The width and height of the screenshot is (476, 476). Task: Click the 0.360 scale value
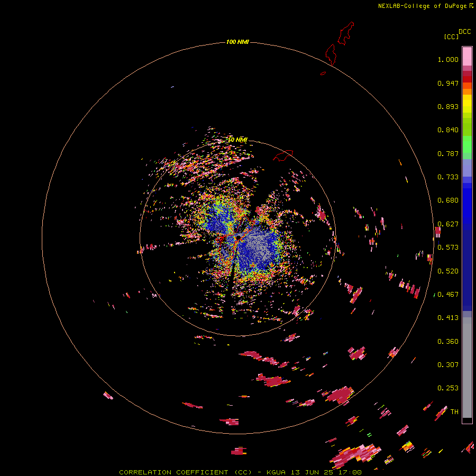tap(448, 342)
